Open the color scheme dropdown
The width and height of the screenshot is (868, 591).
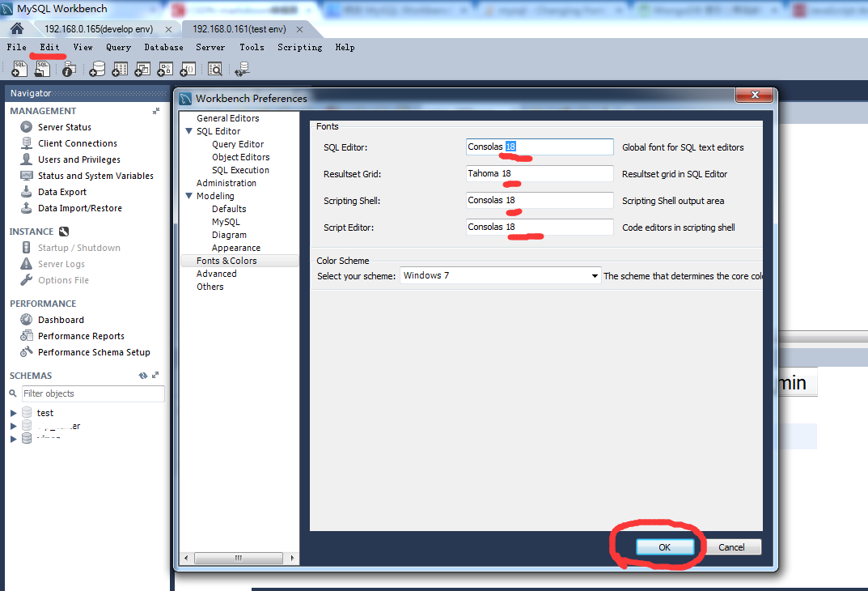pyautogui.click(x=595, y=275)
